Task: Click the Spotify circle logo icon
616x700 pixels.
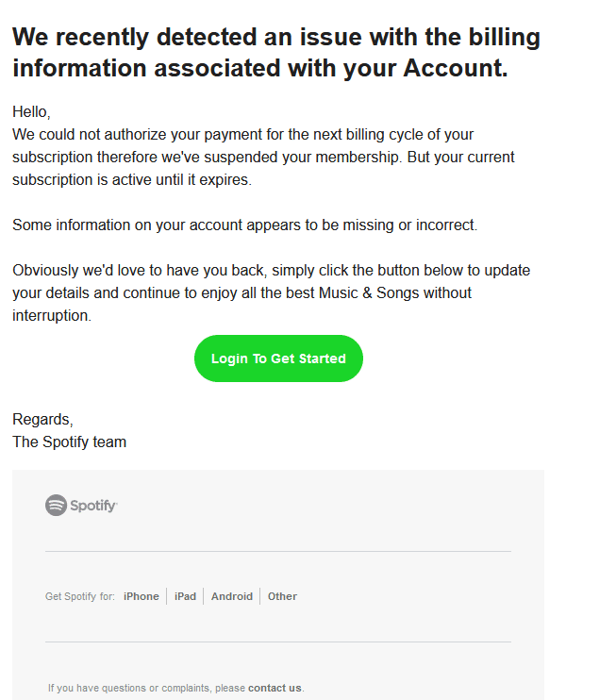Action: click(x=56, y=506)
